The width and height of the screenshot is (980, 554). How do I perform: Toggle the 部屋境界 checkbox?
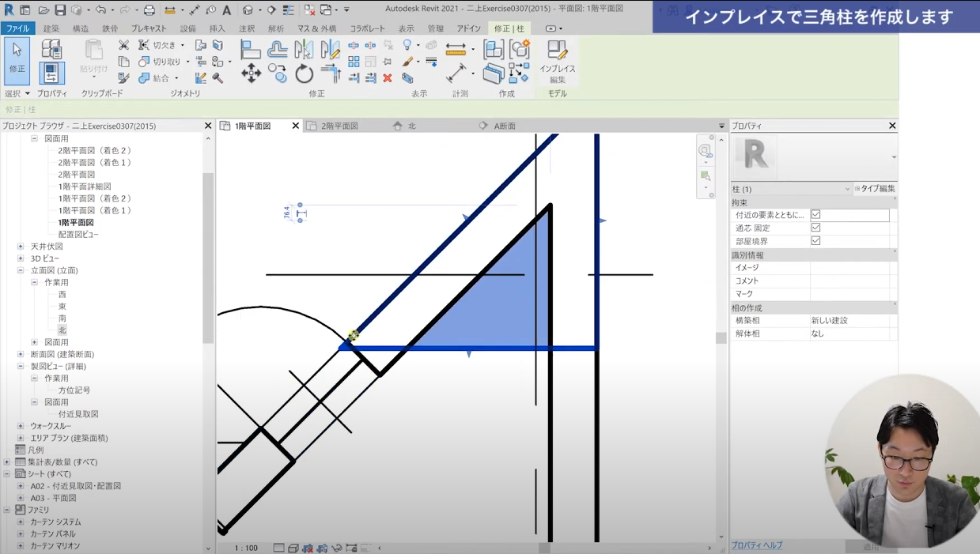815,241
